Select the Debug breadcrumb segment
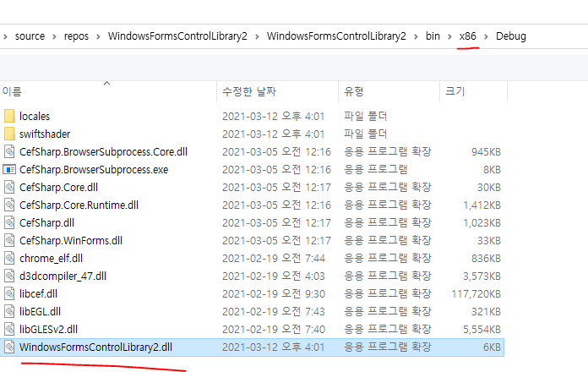The width and height of the screenshot is (588, 372). pyautogui.click(x=511, y=36)
